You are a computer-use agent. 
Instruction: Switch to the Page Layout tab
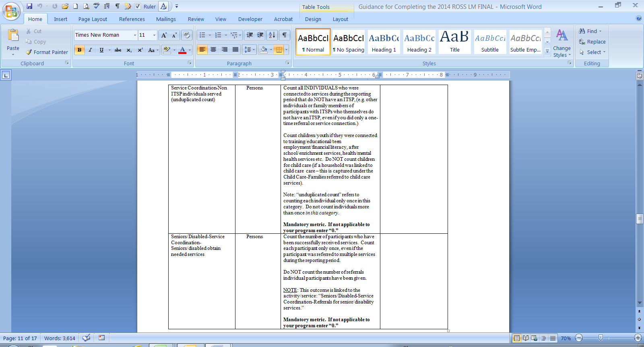coord(93,19)
